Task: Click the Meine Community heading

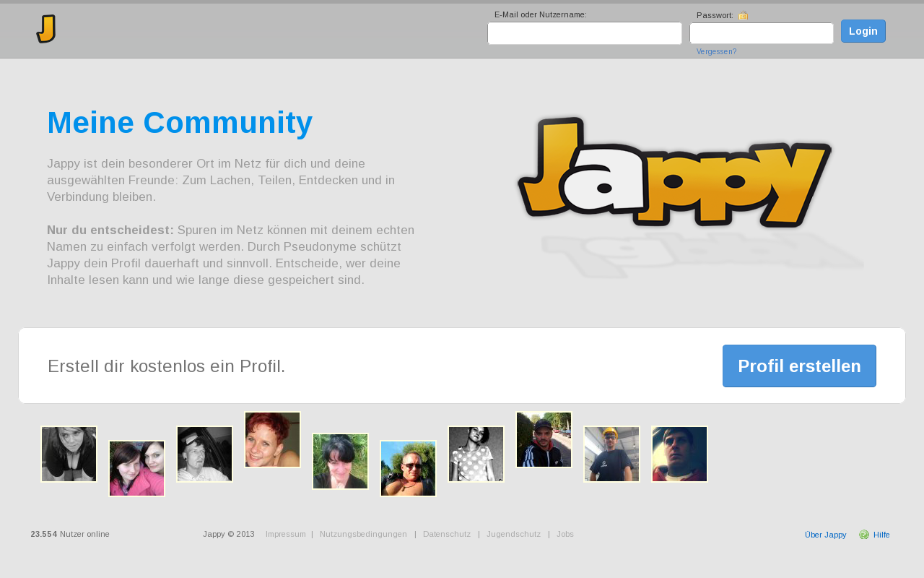Action: click(x=180, y=123)
